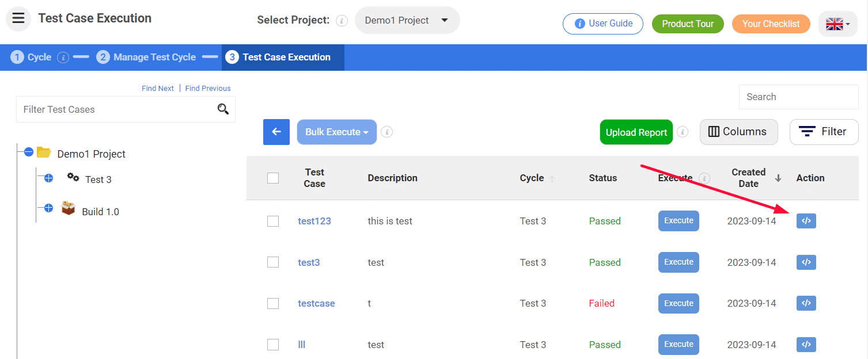Screen dimensions: 868x359
Task: Select the Build 1.0 tree item label
Action: point(100,212)
